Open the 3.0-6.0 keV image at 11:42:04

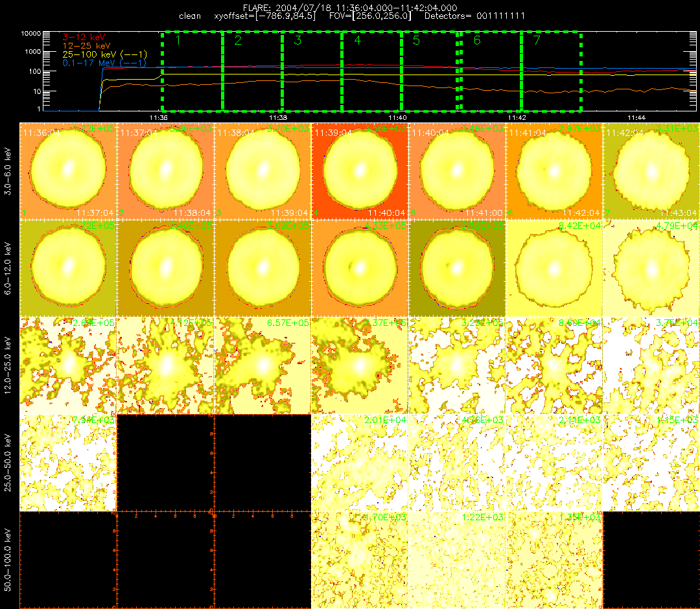[651, 171]
